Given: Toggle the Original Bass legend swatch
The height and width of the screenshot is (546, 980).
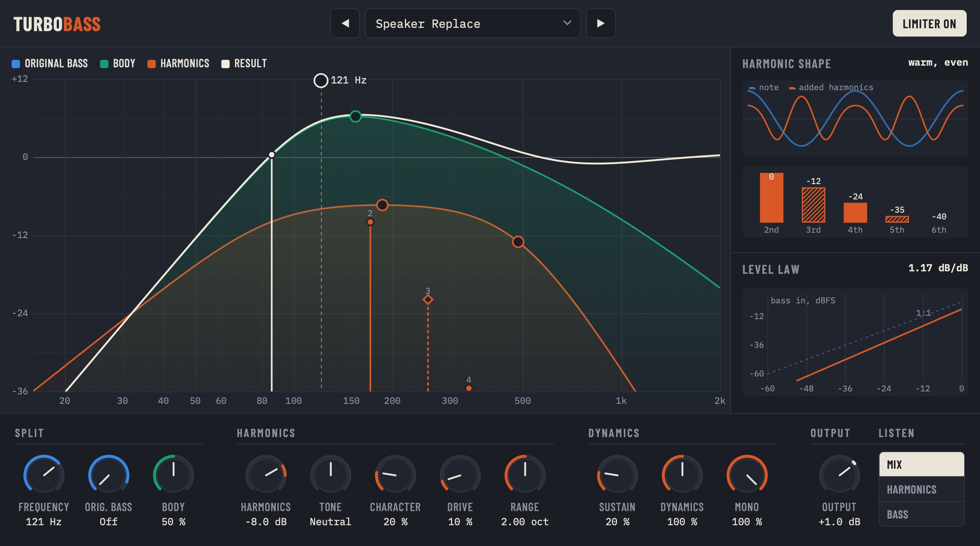Looking at the screenshot, I should (x=16, y=64).
